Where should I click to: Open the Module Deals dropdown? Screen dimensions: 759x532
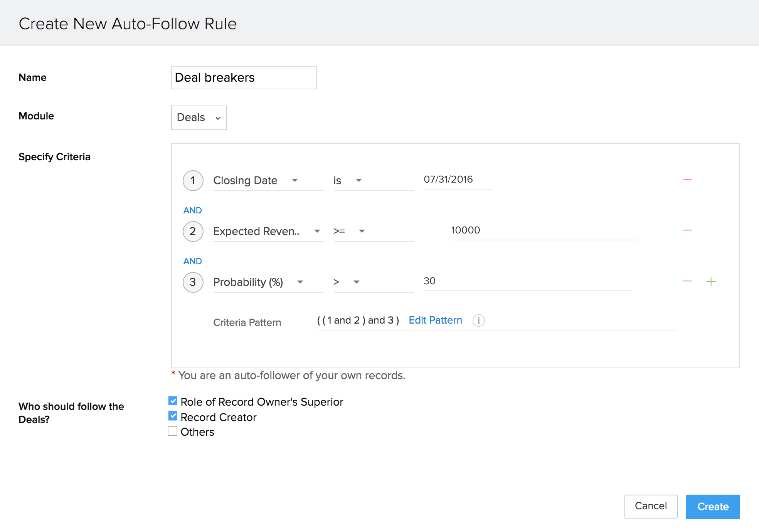click(x=199, y=117)
